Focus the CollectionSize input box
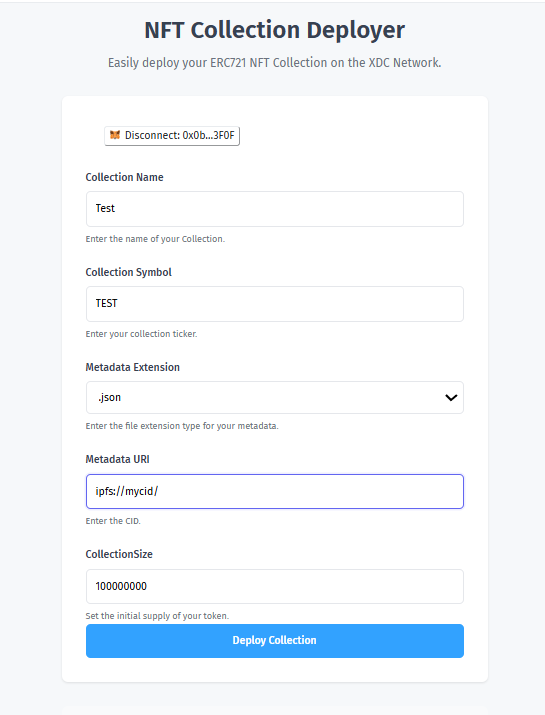Viewport: 545px width, 715px height. 275,586
